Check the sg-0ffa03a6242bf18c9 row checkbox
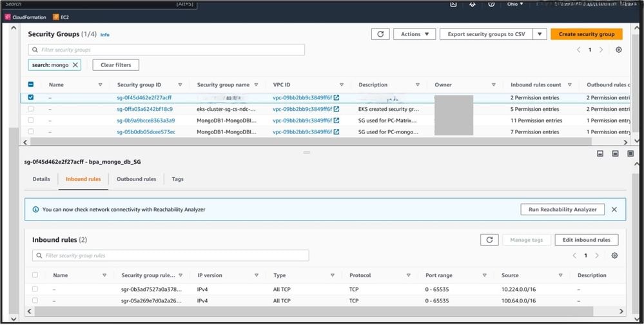Screen dimensions: 644x325 point(31,109)
